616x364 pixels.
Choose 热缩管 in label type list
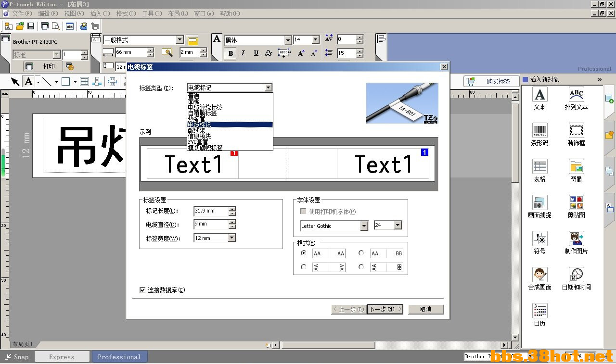point(230,119)
